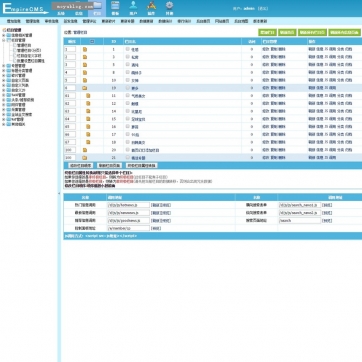362x362 pixels.
Task: Collapse the 栏目管理 tree node
Action: 4,40
